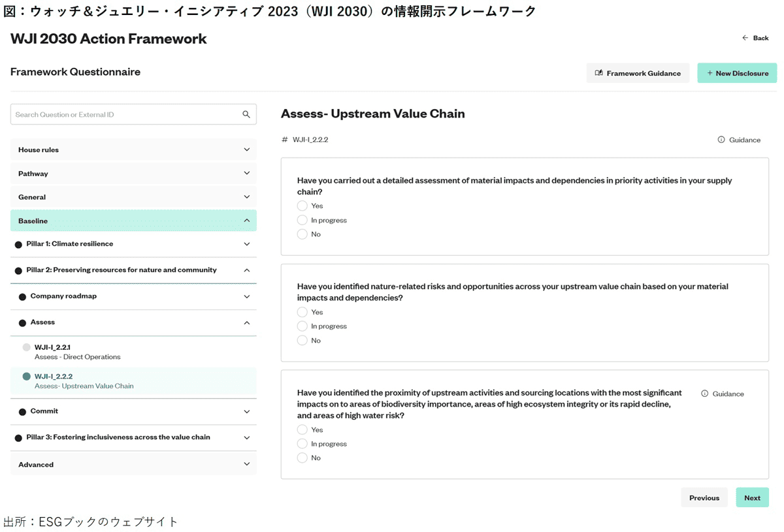Click the green status dot of WJI-I_2.2.2
784x532 pixels.
[26, 377]
